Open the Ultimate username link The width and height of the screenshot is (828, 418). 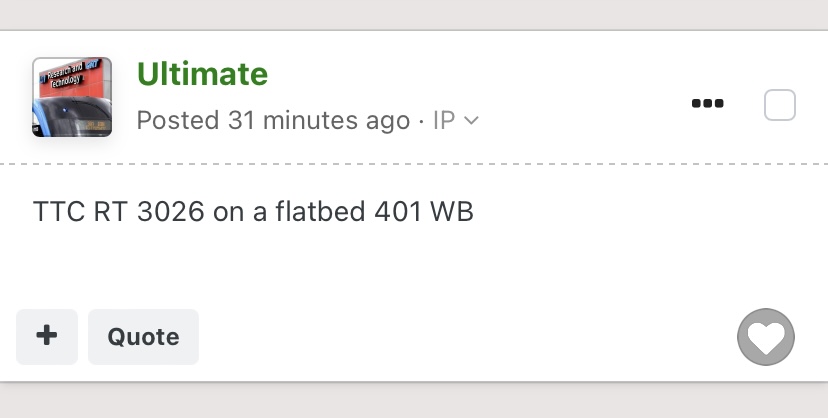(202, 73)
